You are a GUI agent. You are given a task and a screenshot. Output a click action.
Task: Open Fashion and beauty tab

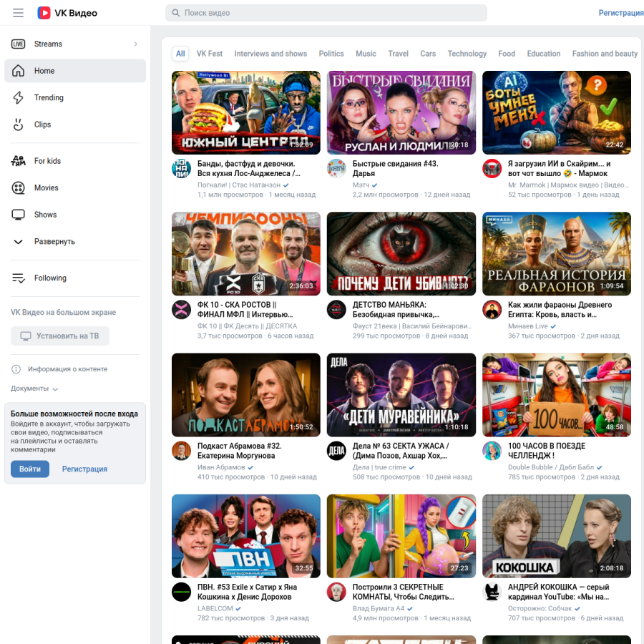tap(605, 54)
